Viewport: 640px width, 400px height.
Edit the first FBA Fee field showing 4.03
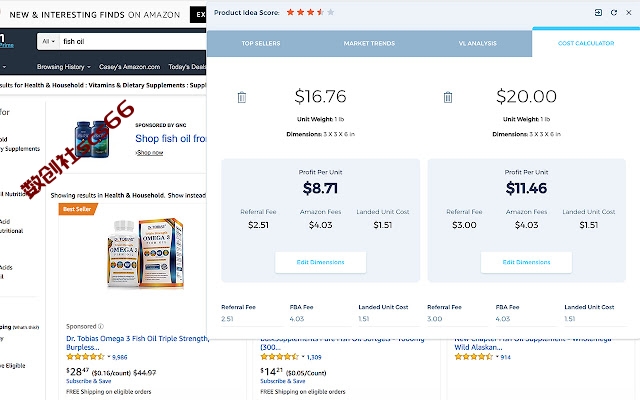point(320,319)
